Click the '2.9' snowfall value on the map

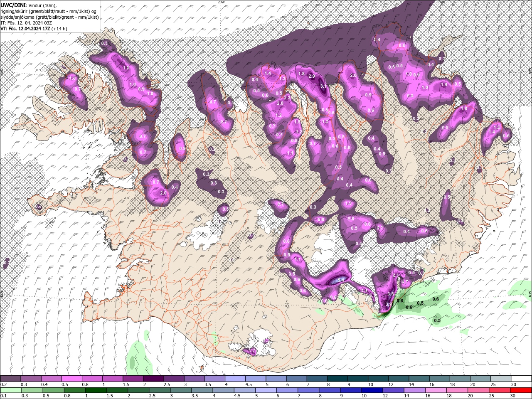pos(311,76)
